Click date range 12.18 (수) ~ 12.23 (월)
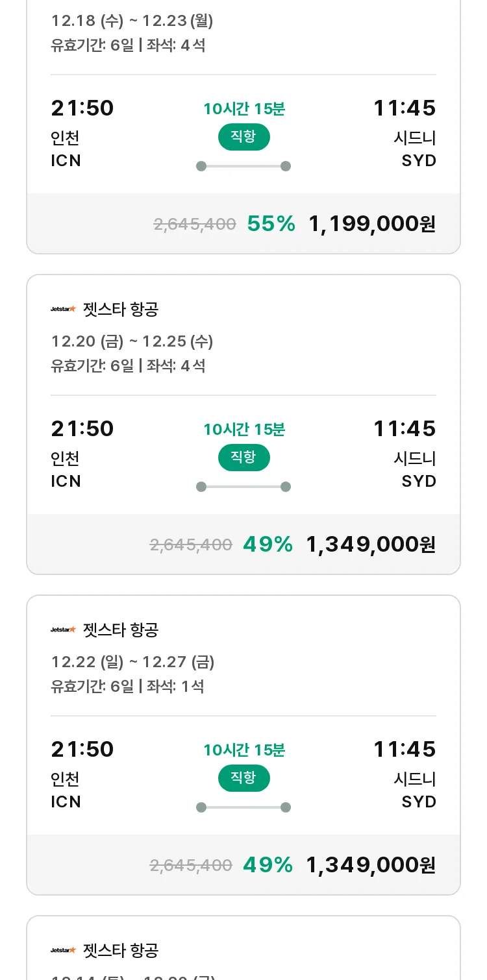 click(x=132, y=21)
